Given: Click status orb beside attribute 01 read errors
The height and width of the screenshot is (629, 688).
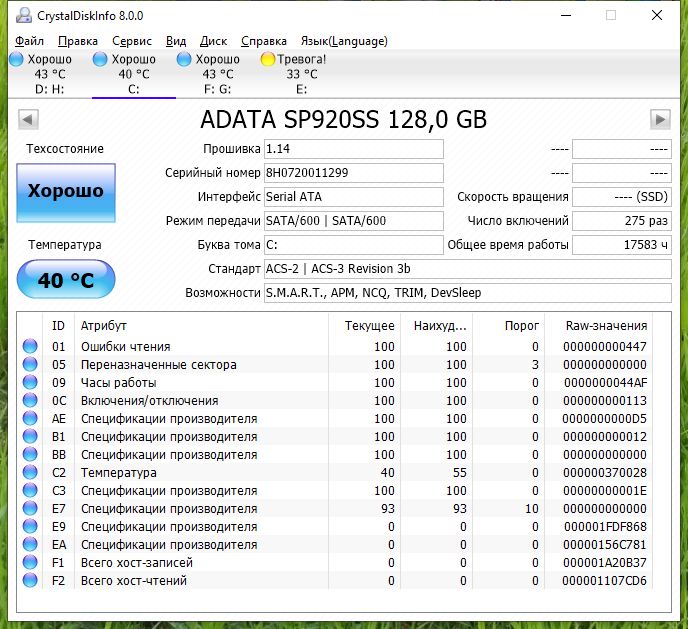Looking at the screenshot, I should pos(29,347).
